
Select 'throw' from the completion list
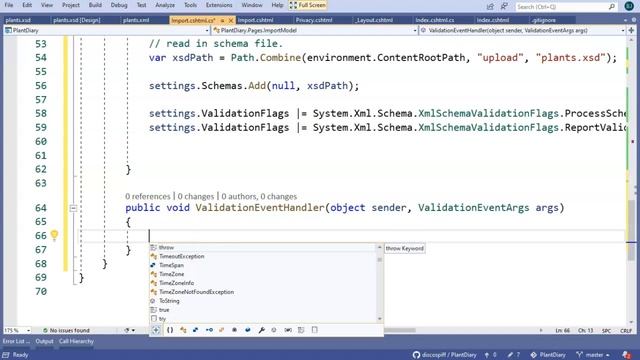coord(263,247)
